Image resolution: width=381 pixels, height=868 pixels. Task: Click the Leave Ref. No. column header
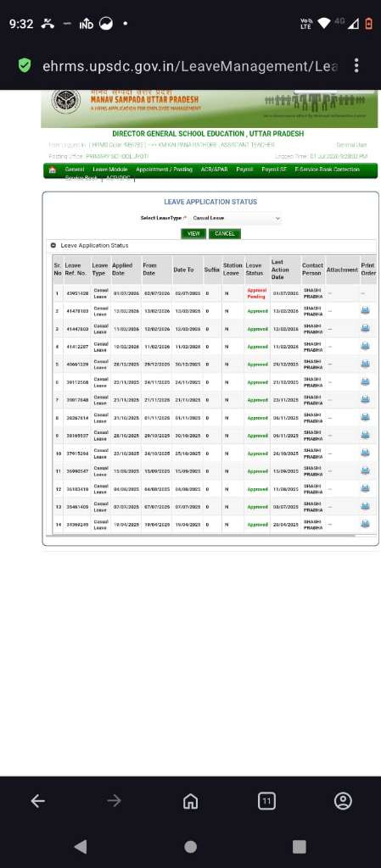[x=76, y=269]
